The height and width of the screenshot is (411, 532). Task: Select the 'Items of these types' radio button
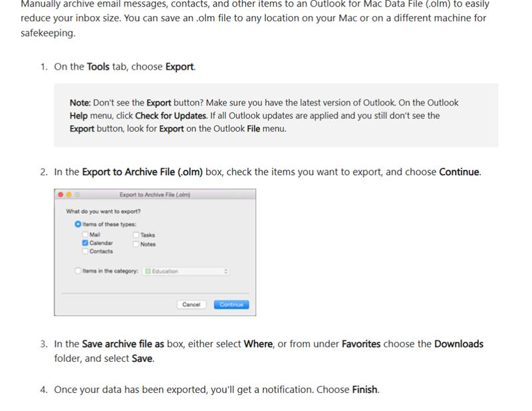78,224
